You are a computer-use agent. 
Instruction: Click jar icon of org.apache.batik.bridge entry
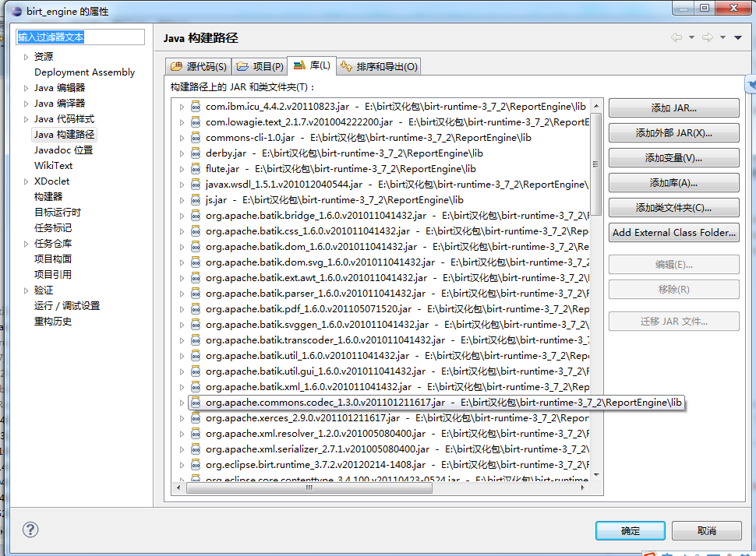click(x=196, y=216)
